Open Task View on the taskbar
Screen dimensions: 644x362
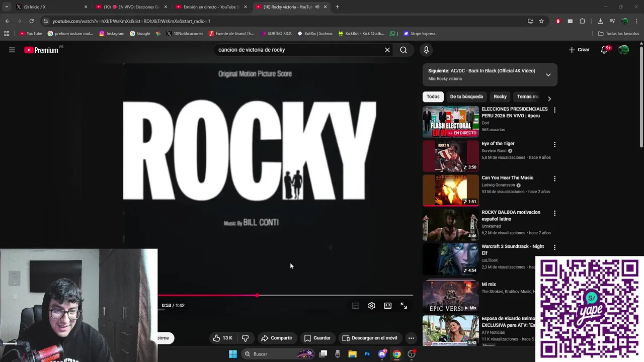point(324,354)
